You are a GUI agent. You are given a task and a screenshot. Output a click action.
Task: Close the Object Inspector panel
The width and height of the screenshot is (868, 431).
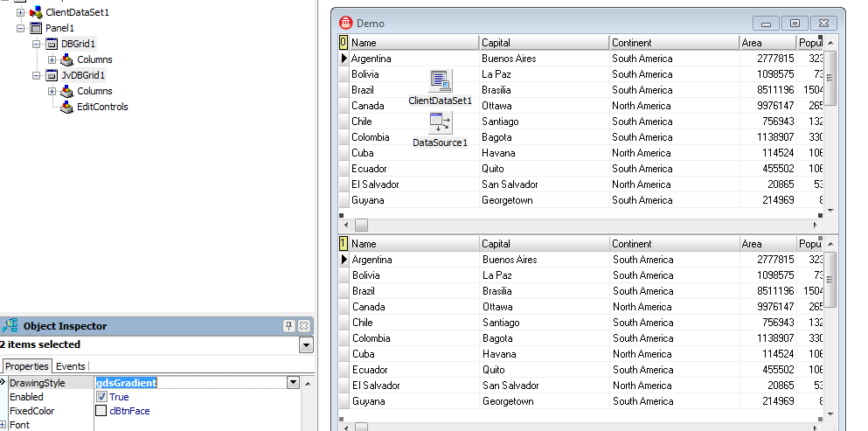tap(303, 326)
